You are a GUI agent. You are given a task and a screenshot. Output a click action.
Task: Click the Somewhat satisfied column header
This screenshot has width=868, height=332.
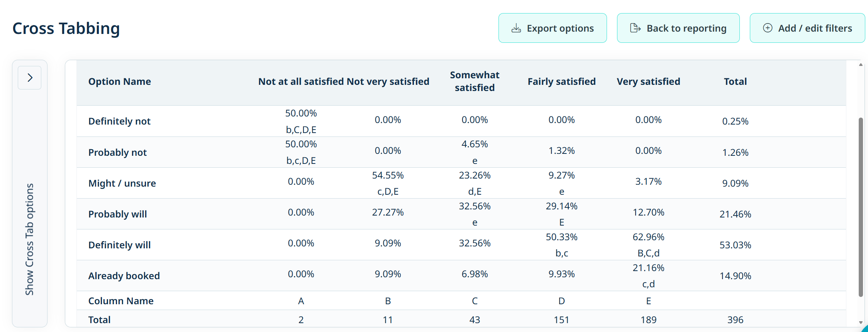point(475,81)
